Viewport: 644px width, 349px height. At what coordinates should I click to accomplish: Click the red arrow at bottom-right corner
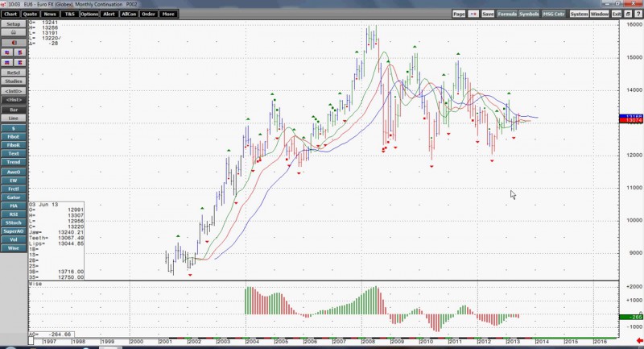[639, 341]
